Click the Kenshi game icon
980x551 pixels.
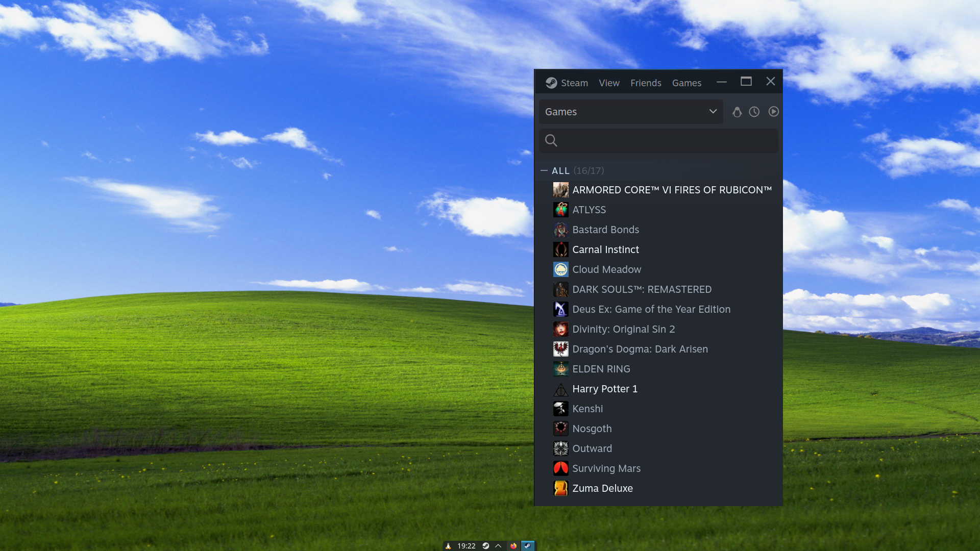click(x=560, y=409)
